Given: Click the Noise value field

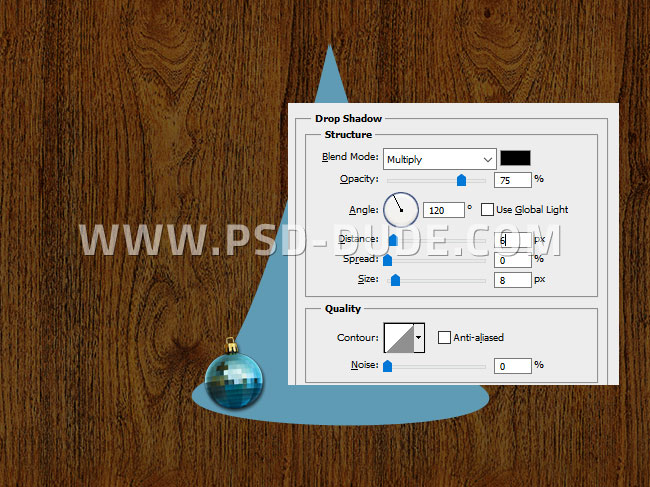Looking at the screenshot, I should click(512, 366).
